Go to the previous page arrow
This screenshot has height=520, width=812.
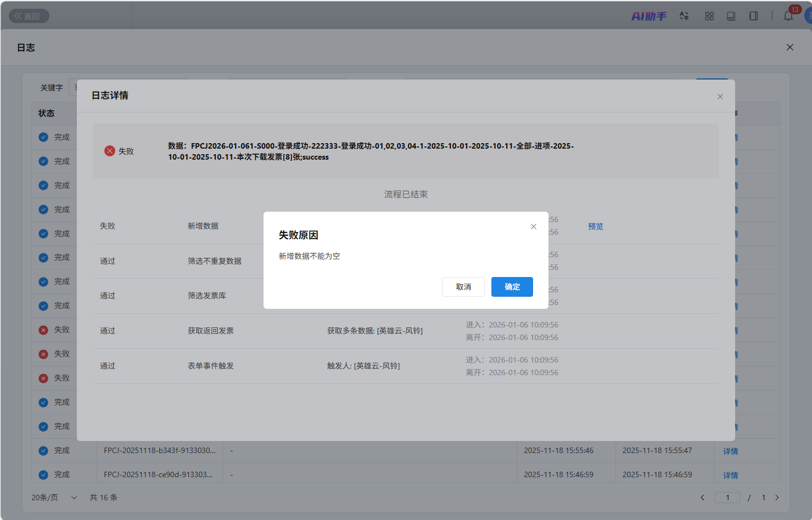coord(702,498)
